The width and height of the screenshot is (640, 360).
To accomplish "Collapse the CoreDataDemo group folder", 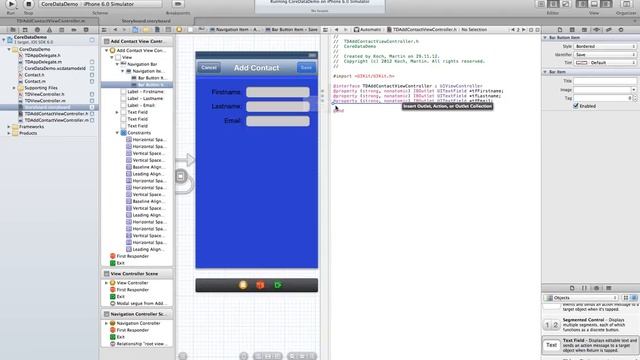I will click(9, 49).
